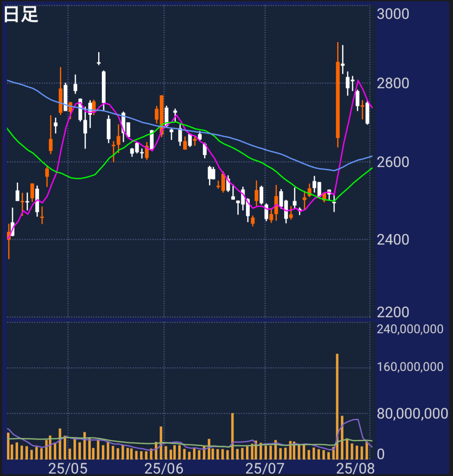Image resolution: width=453 pixels, height=476 pixels.
Task: Click the 240,000,000 volume axis label
Action: (410, 329)
